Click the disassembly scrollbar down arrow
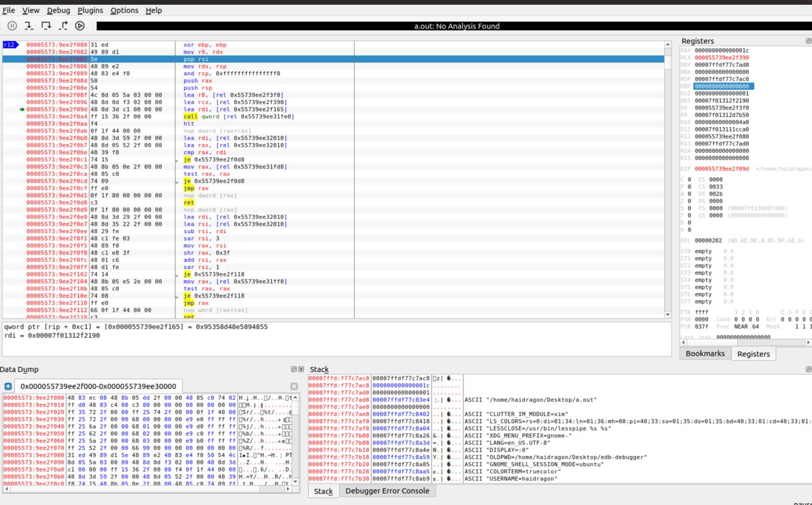 point(668,314)
